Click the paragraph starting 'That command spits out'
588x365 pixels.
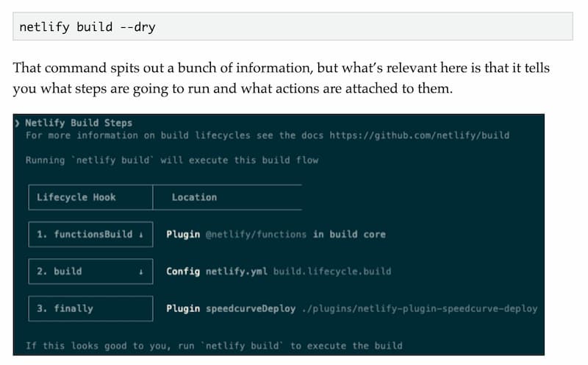(x=281, y=78)
